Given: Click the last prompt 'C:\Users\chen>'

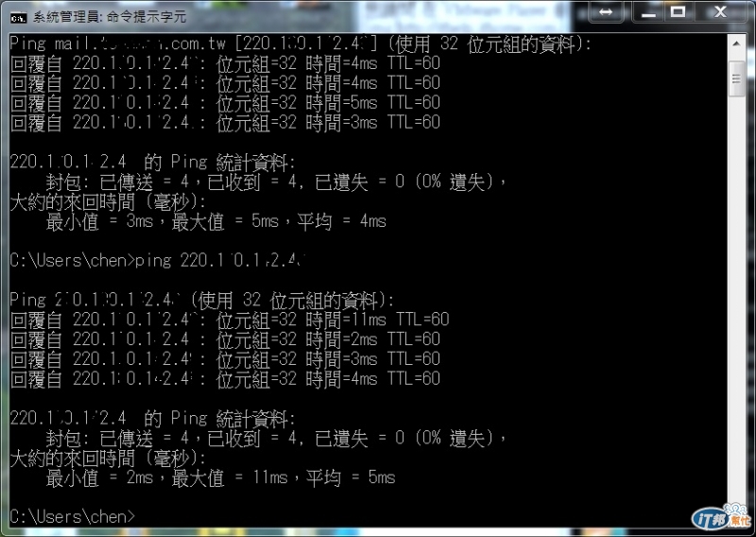Looking at the screenshot, I should click(x=73, y=517).
